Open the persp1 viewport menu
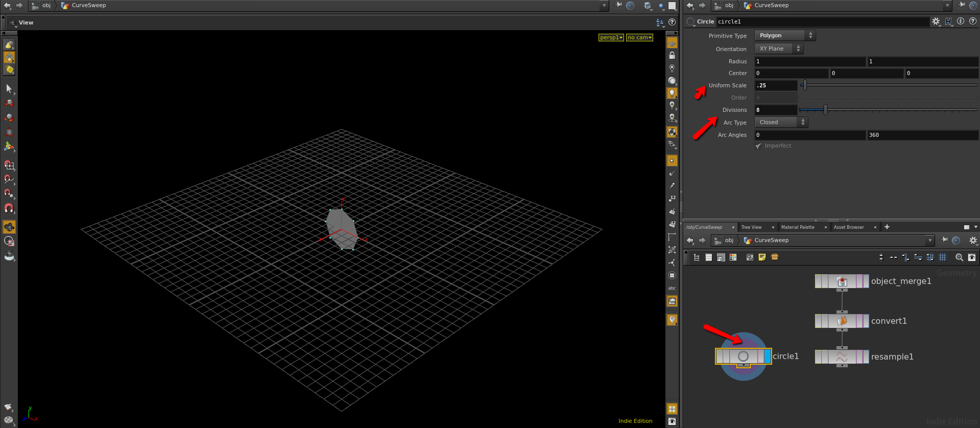The height and width of the screenshot is (428, 980). 611,37
